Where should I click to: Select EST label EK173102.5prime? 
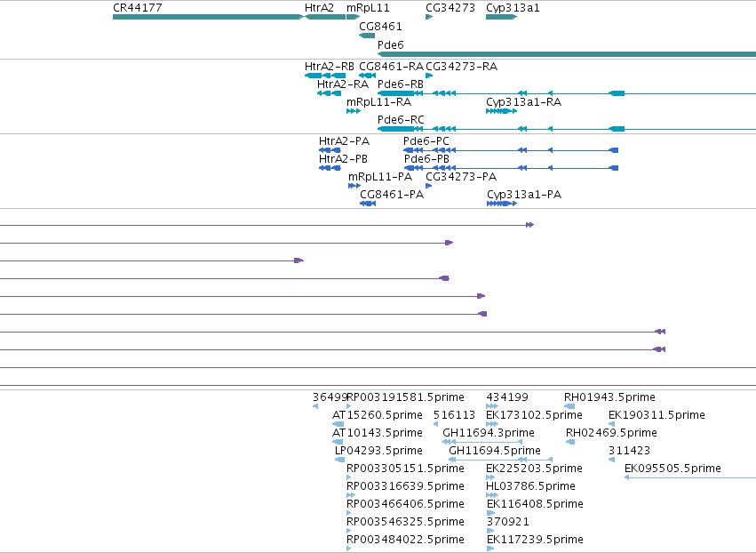click(534, 415)
